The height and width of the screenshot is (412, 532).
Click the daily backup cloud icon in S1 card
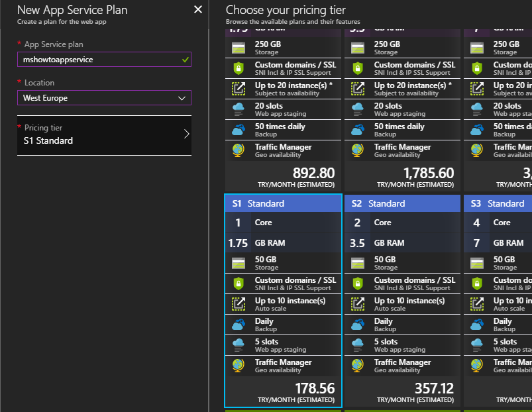tap(239, 325)
